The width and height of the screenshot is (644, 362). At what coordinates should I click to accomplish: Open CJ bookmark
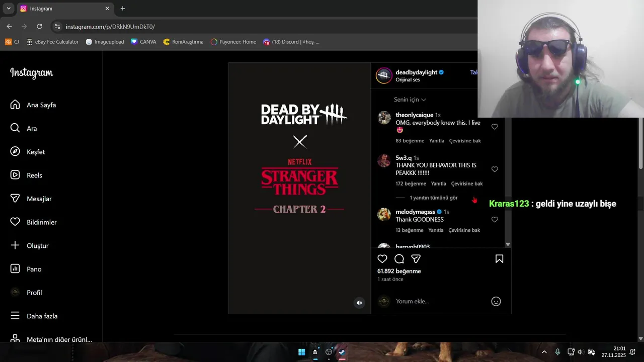pos(12,42)
